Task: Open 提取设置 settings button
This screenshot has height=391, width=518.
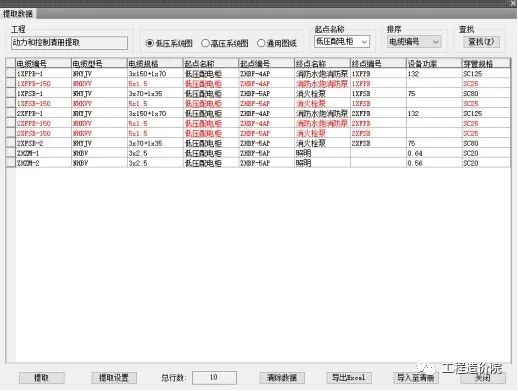Action: pyautogui.click(x=114, y=378)
